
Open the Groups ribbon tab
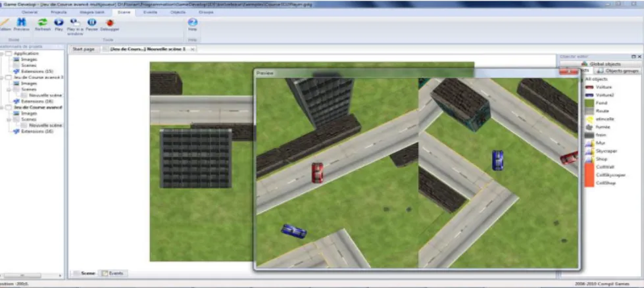(206, 12)
